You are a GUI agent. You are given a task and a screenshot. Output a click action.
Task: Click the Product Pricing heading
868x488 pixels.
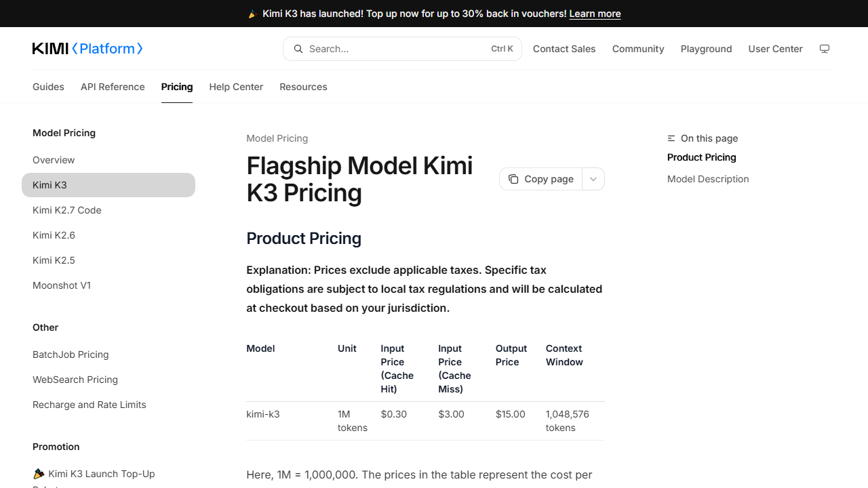point(304,239)
